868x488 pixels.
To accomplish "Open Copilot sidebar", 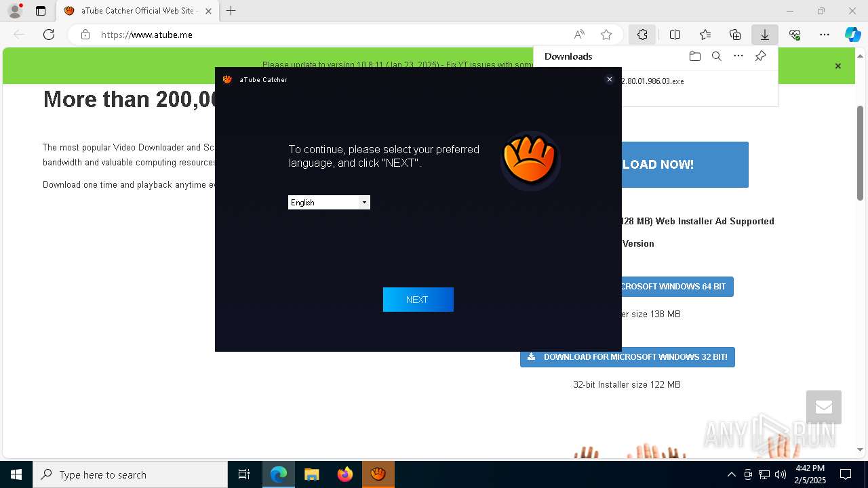I will pos(853,35).
